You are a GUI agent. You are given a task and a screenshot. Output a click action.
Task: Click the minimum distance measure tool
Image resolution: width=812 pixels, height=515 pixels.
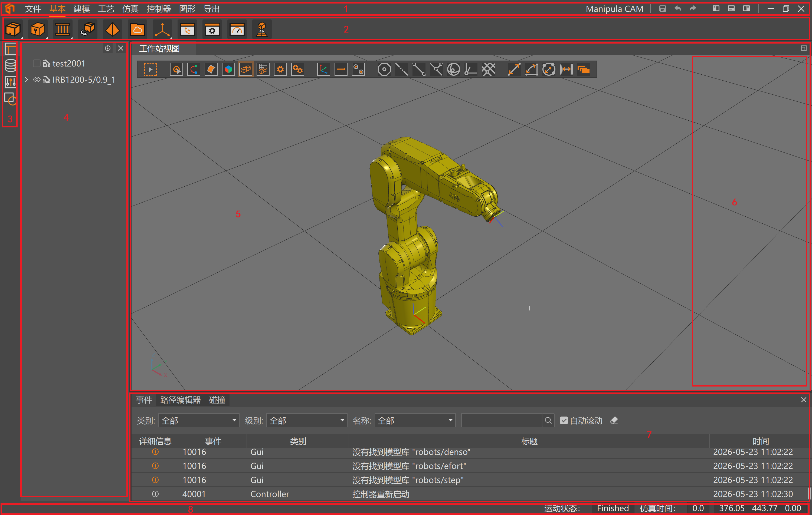567,70
